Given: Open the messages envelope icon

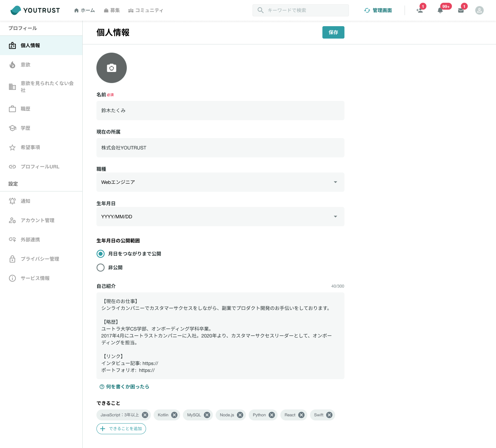Looking at the screenshot, I should (x=461, y=10).
